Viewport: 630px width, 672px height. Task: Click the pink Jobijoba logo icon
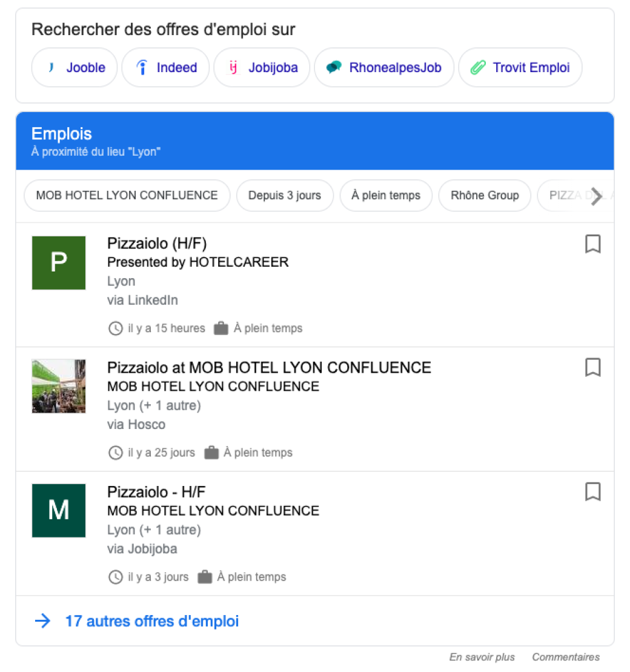233,67
